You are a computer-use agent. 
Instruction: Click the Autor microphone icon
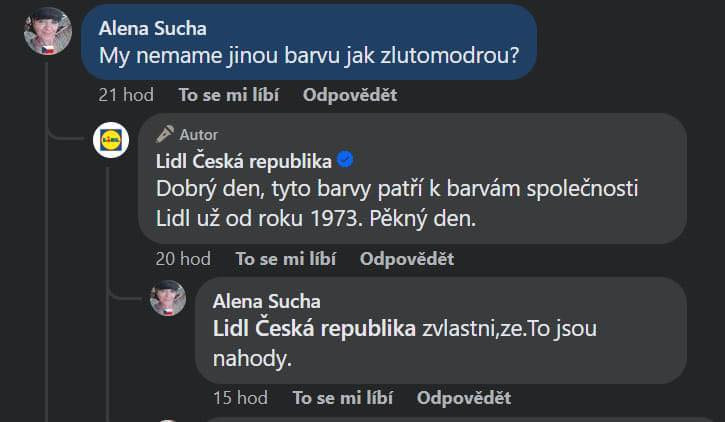[x=165, y=135]
